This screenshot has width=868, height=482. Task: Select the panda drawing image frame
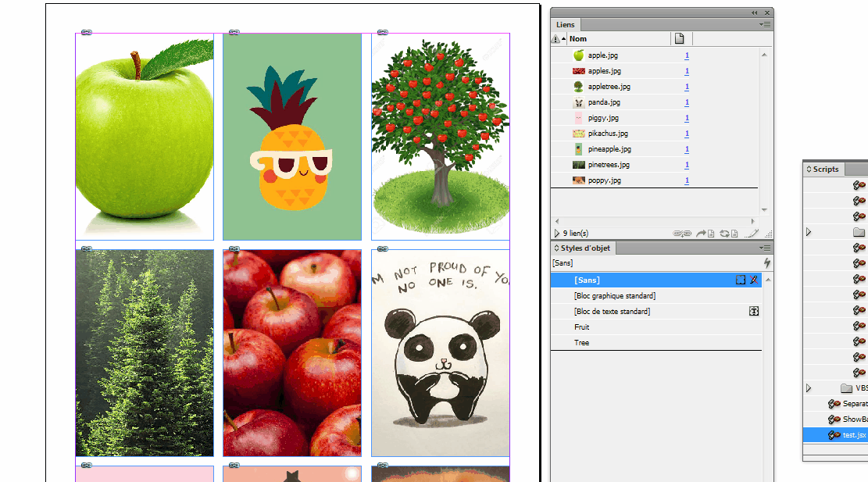point(441,353)
